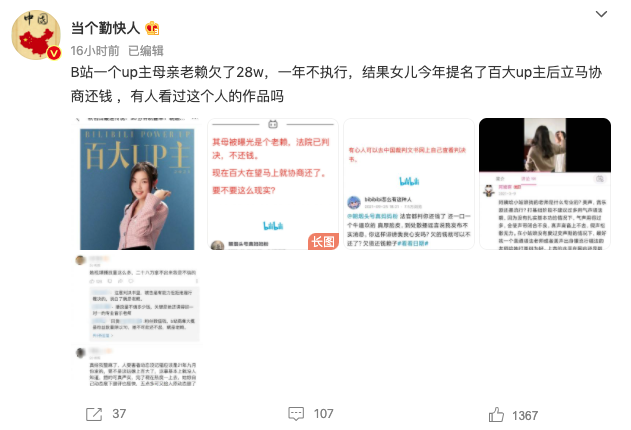Click the 16小时前 timestamp
The image size is (631, 430).
coord(95,51)
